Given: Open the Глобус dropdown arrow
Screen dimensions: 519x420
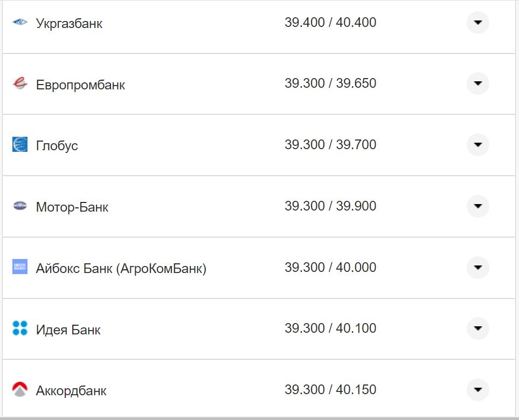Looking at the screenshot, I should coord(478,145).
